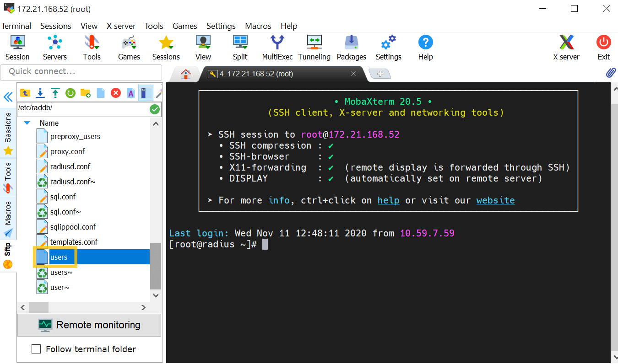Image resolution: width=618 pixels, height=364 pixels.
Task: Enable the Follow terminal folder checkbox
Action: [x=36, y=349]
